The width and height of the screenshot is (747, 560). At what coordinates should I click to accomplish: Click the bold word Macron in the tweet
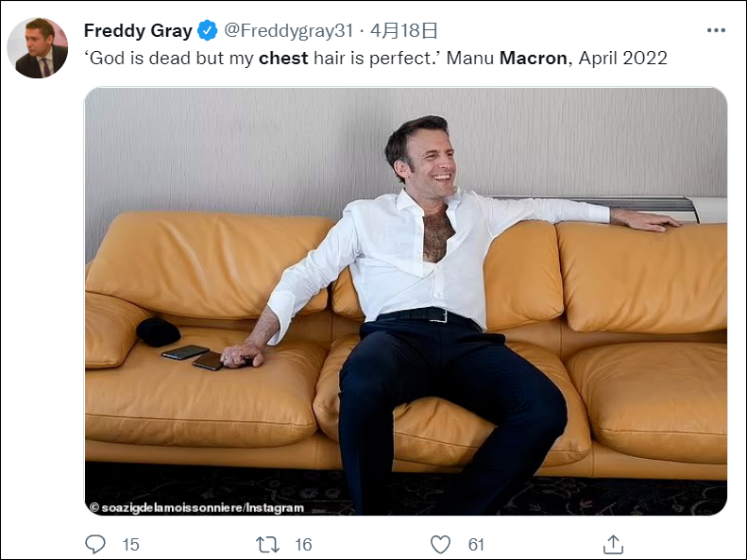pos(534,58)
